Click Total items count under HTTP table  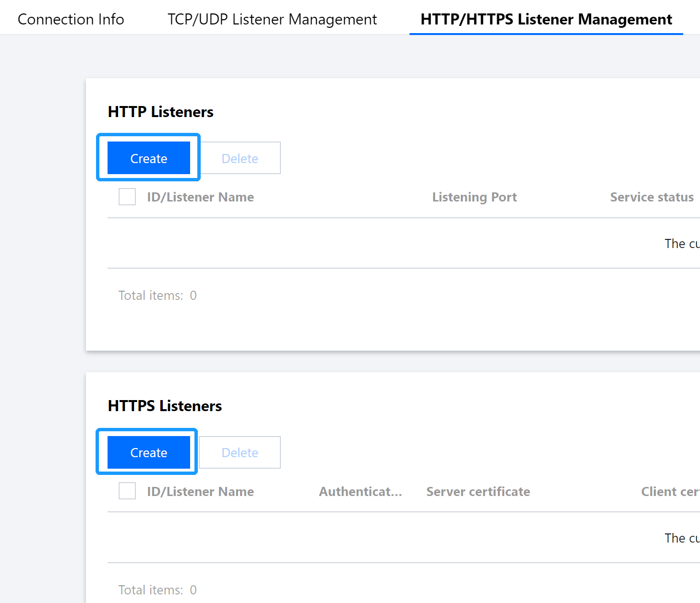click(x=157, y=296)
